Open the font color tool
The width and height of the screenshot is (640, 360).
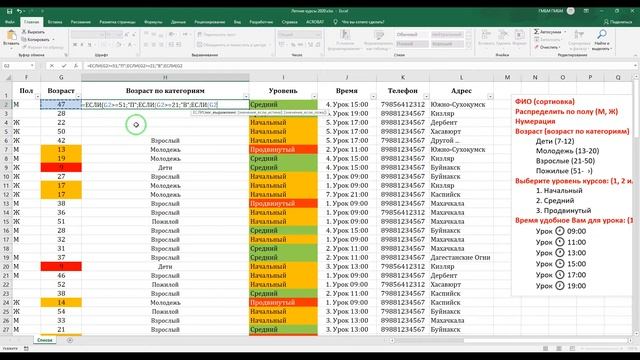click(130, 44)
